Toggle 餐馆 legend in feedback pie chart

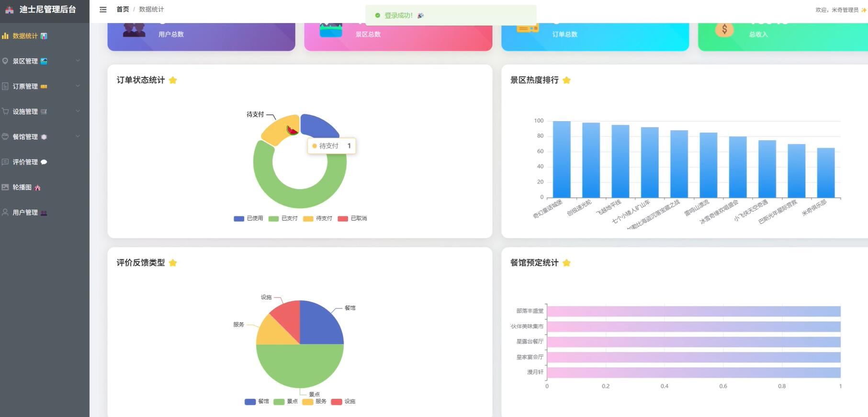pyautogui.click(x=257, y=402)
